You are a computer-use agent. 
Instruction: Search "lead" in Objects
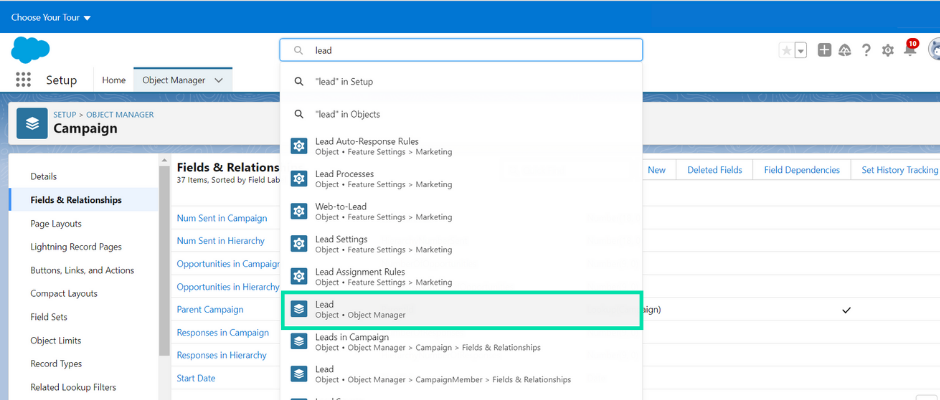(461, 114)
